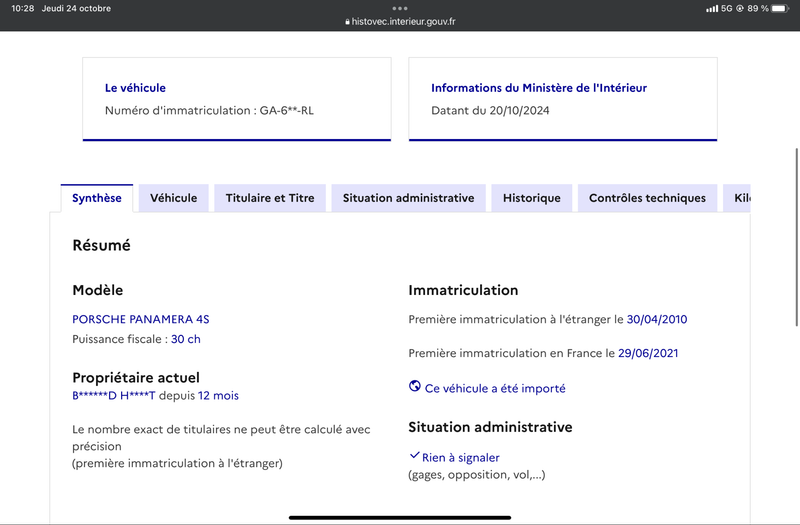The image size is (800, 525).
Task: Open the Contrôles techniques tab
Action: pos(647,198)
